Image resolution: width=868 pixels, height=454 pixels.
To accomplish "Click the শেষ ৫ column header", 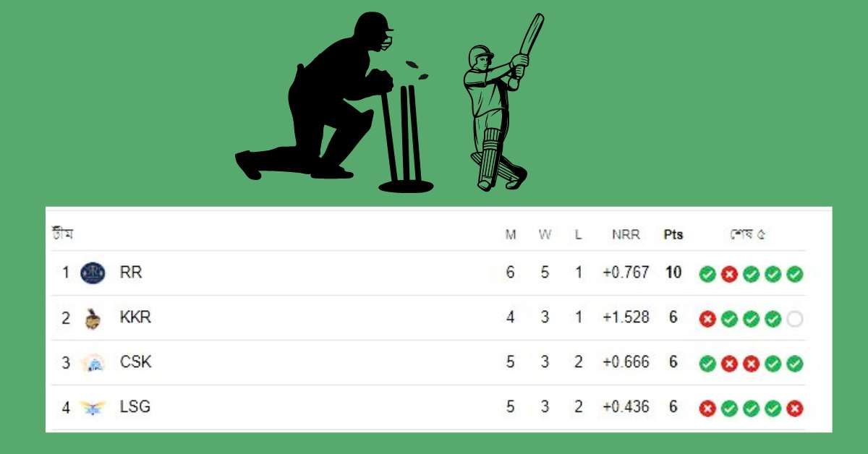I will (749, 234).
